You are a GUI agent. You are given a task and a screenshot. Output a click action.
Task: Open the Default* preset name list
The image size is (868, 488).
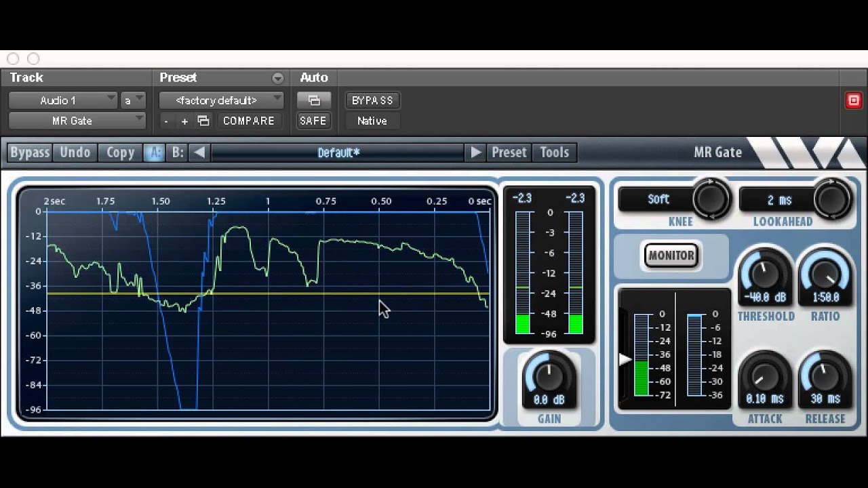(338, 152)
